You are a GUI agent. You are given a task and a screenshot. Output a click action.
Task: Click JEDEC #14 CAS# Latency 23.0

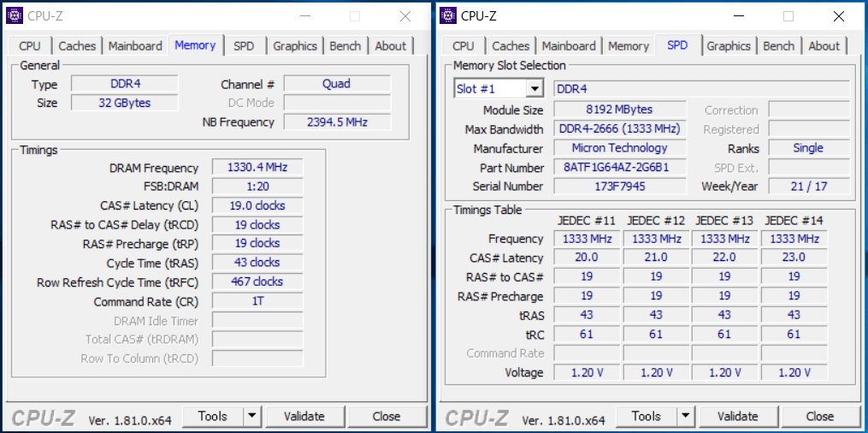point(794,258)
